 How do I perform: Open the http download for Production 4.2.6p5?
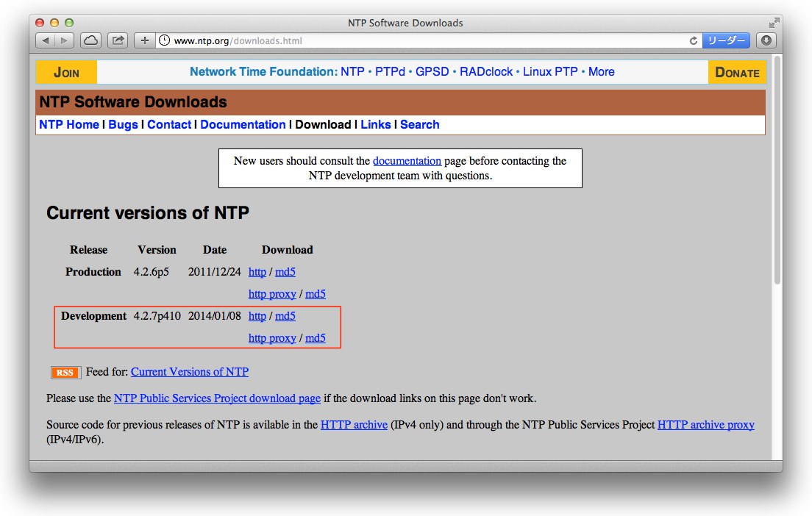tap(257, 271)
